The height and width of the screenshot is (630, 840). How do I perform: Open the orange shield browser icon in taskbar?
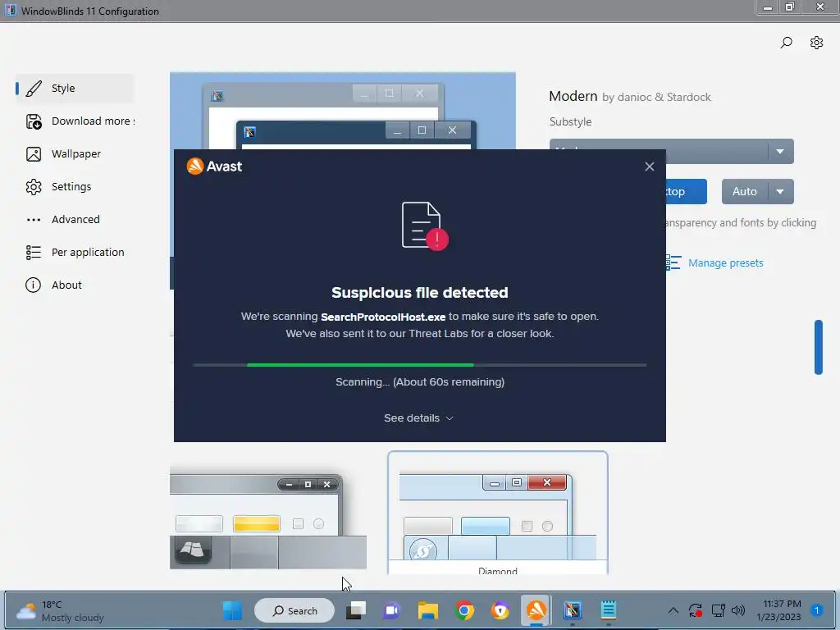pos(500,610)
